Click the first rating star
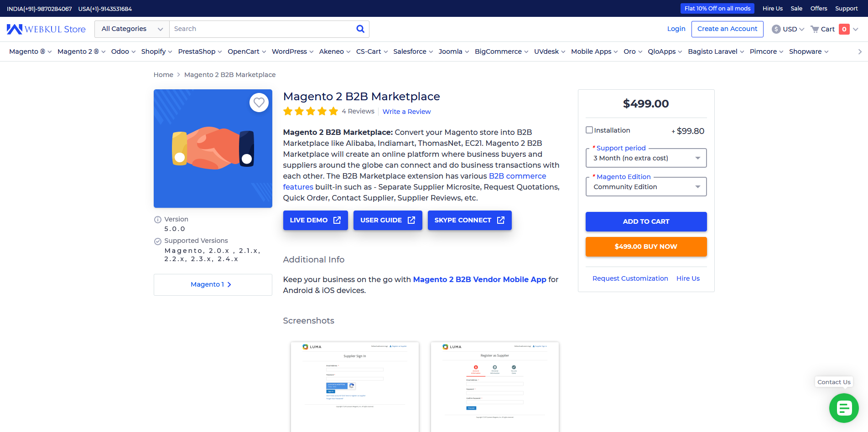 288,111
